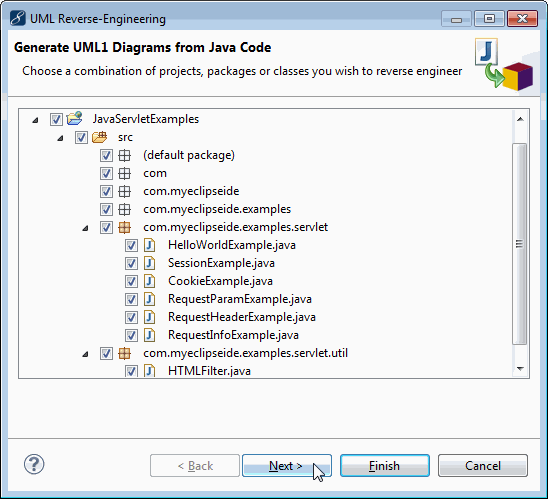Click the tree scrollbar down arrow
The image size is (548, 499).
pos(520,368)
